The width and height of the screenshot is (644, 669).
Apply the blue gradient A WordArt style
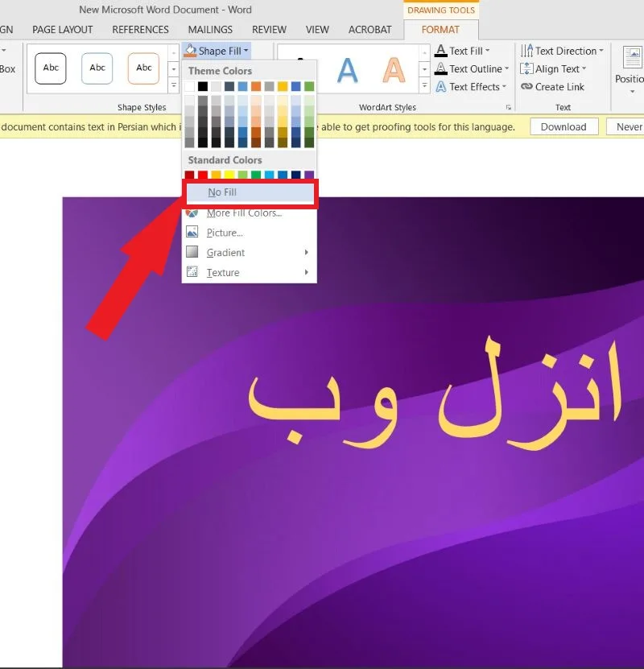coord(347,70)
